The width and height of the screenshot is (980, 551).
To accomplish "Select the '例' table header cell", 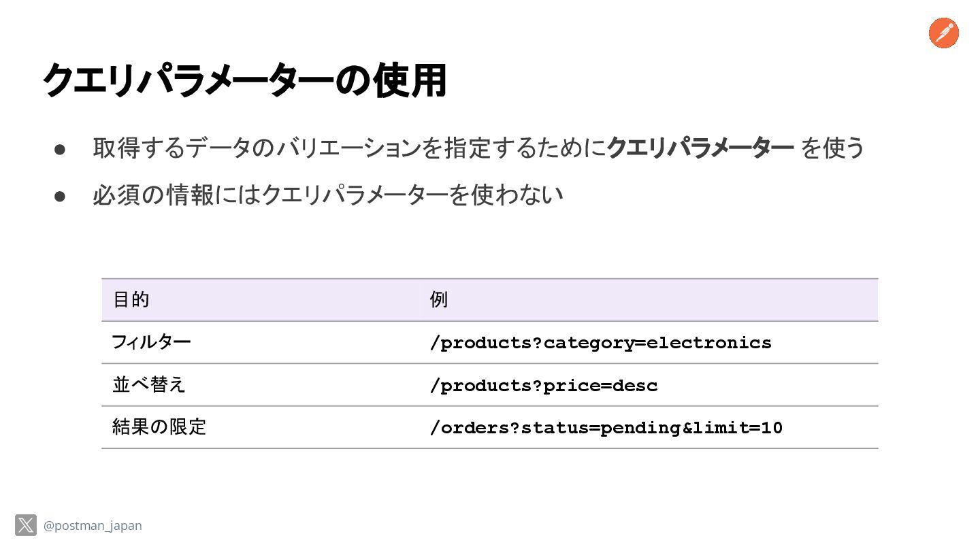I will pyautogui.click(x=439, y=299).
